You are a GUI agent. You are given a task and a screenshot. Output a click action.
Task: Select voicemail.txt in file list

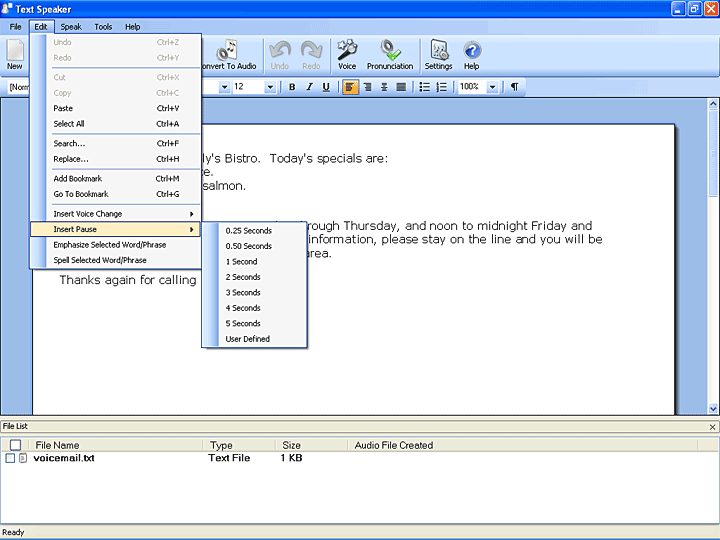64,458
